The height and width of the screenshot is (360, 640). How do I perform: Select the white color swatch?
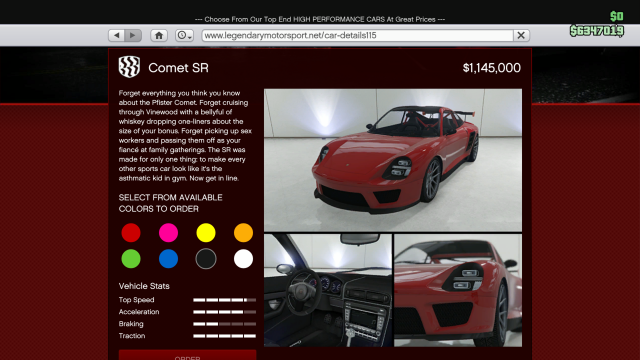pos(243,259)
